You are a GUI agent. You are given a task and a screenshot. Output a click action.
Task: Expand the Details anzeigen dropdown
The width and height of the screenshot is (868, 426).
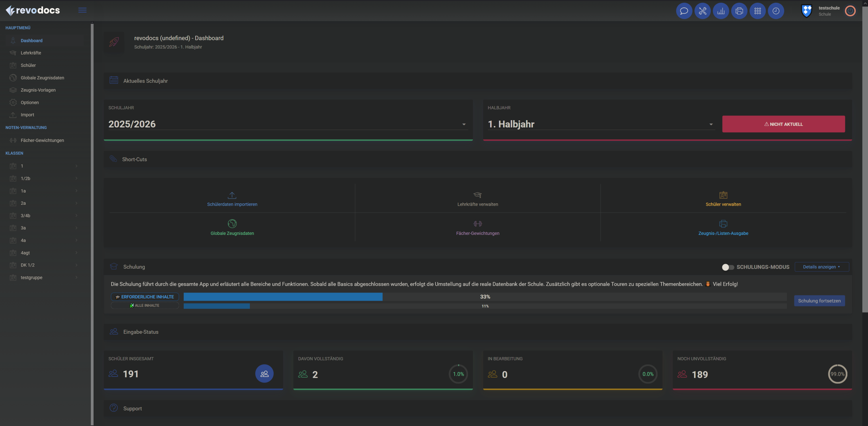point(821,267)
